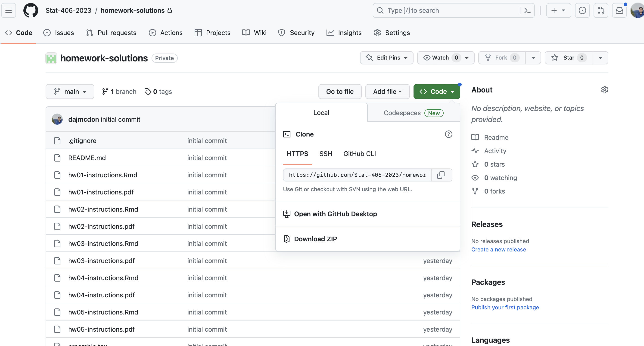Open notifications inbox icon
The width and height of the screenshot is (644, 346).
pos(619,10)
